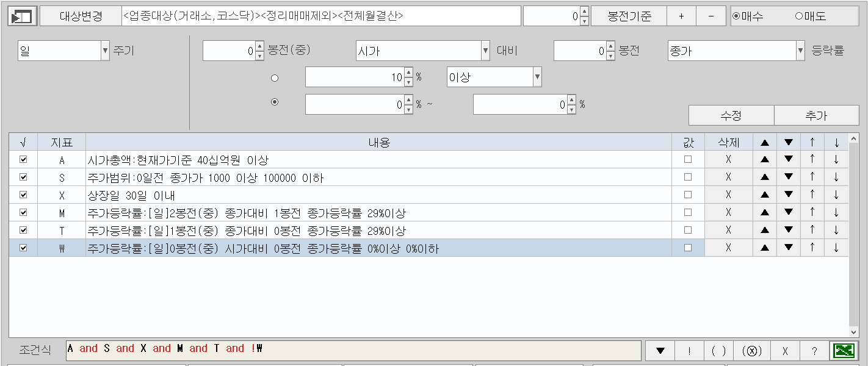Click the 삭제 column header

tap(728, 142)
